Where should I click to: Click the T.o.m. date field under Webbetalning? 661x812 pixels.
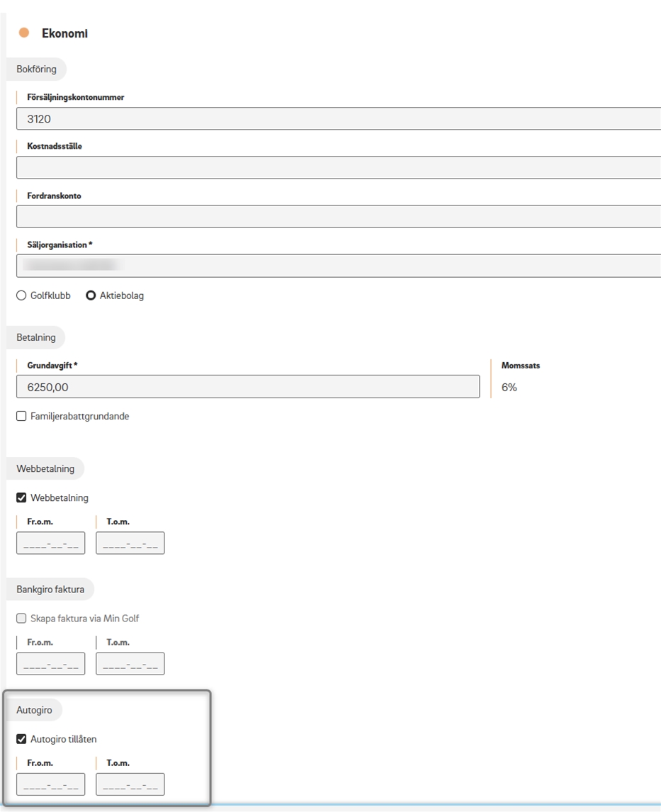(130, 543)
